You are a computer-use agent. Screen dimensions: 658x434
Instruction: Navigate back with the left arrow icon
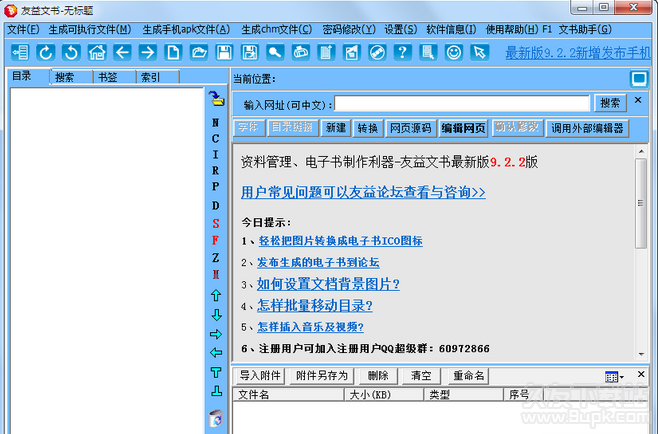pyautogui.click(x=123, y=52)
